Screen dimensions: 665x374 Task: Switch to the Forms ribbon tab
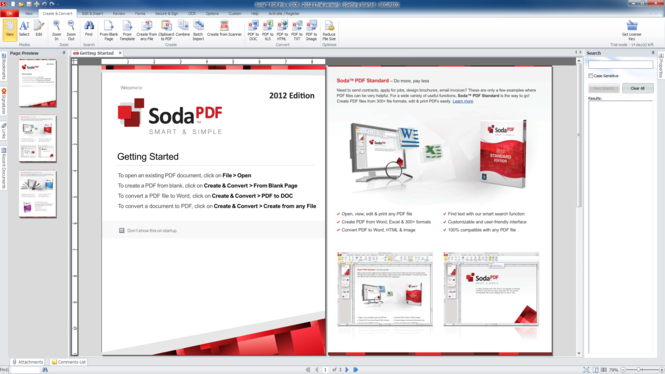(x=140, y=14)
